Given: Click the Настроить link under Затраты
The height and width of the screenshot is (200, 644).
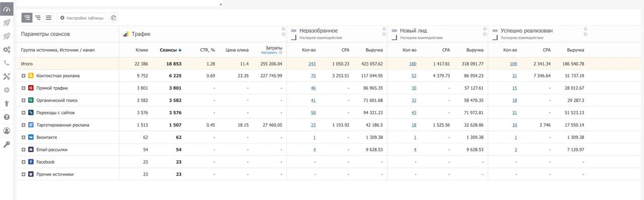Looking at the screenshot, I should click(x=269, y=52).
